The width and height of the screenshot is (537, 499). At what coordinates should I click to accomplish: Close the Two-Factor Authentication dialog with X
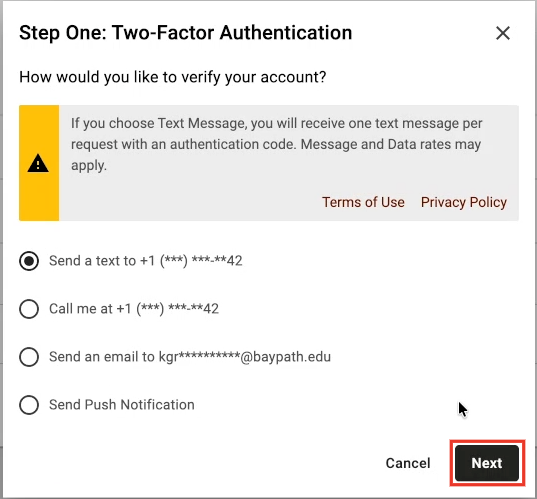[503, 33]
